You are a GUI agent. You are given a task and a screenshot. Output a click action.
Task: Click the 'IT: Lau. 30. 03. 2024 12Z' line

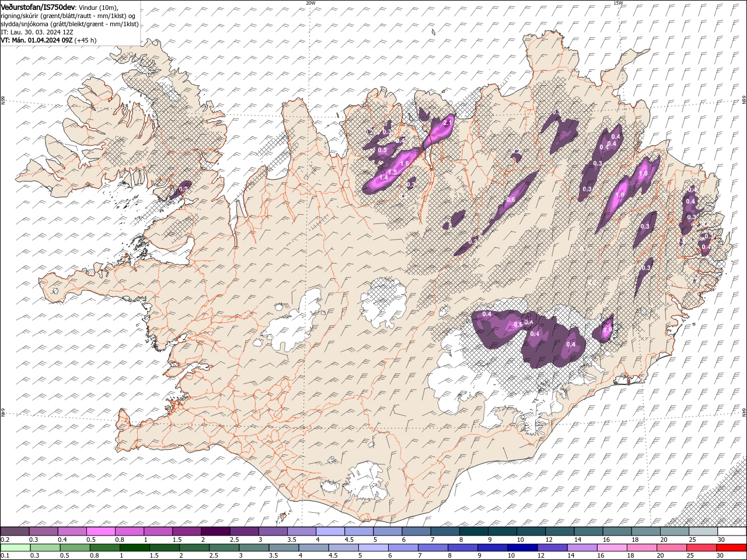pos(37,32)
